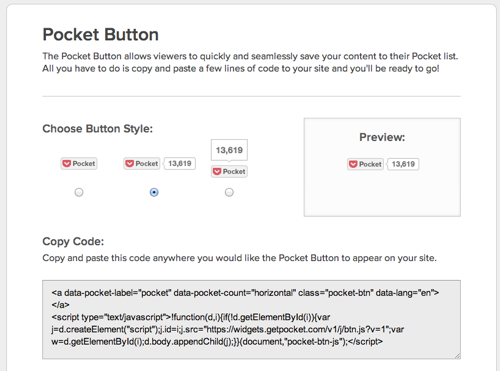Click the script tag line in code box

pyautogui.click(x=191, y=317)
